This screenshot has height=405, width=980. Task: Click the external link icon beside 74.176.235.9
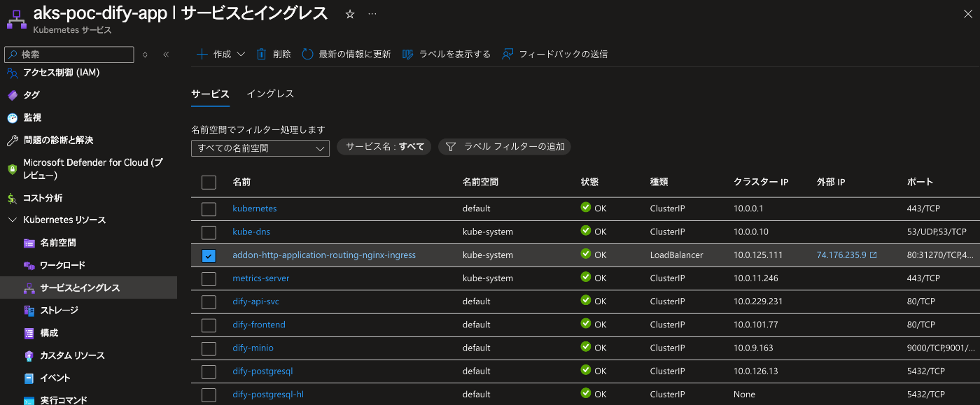pos(873,255)
